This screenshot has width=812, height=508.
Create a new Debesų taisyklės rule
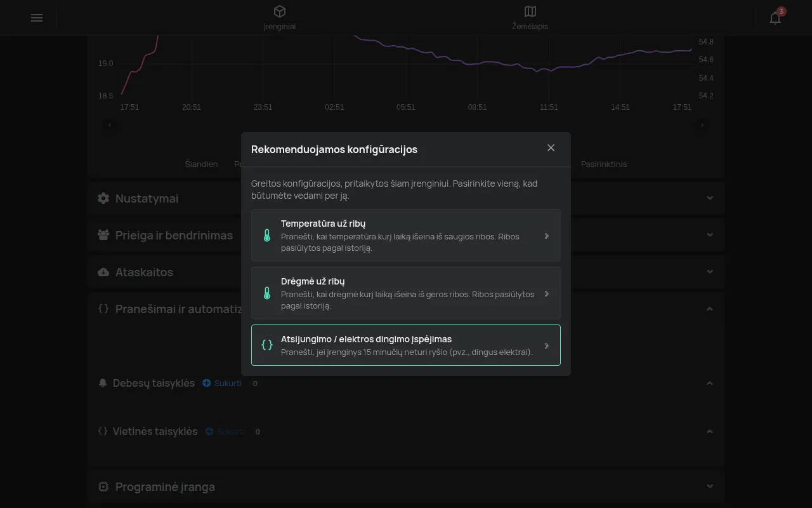pyautogui.click(x=222, y=383)
